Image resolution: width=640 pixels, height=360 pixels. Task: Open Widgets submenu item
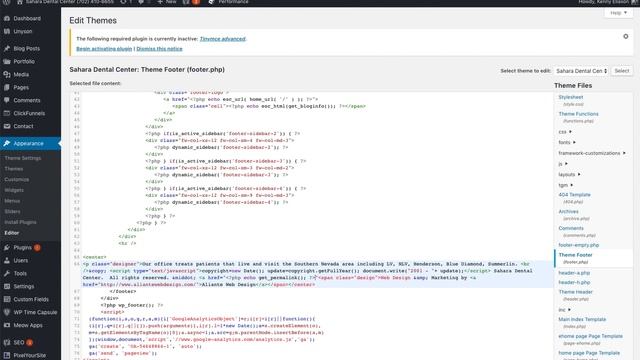click(14, 190)
